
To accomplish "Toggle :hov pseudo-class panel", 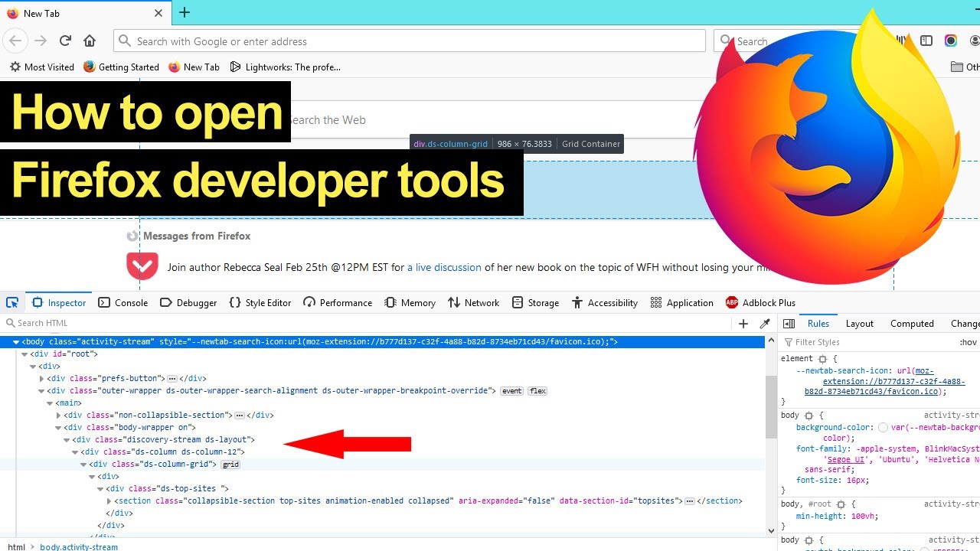I will (x=968, y=342).
